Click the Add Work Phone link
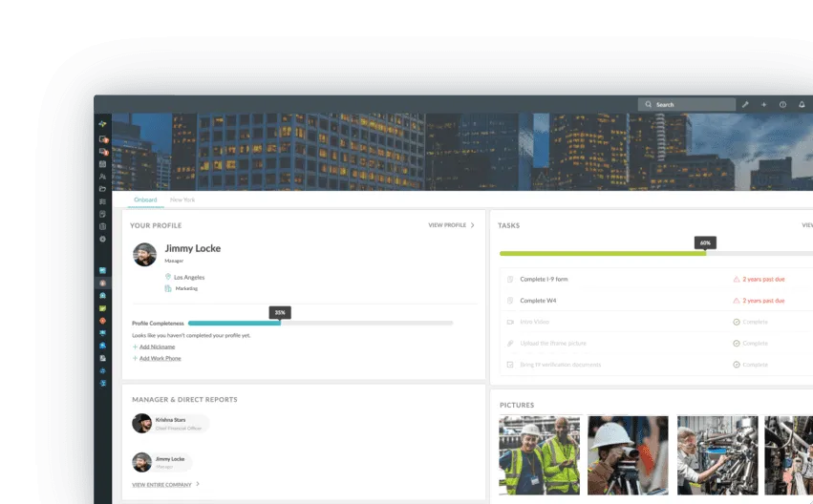813x504 pixels. 160,359
